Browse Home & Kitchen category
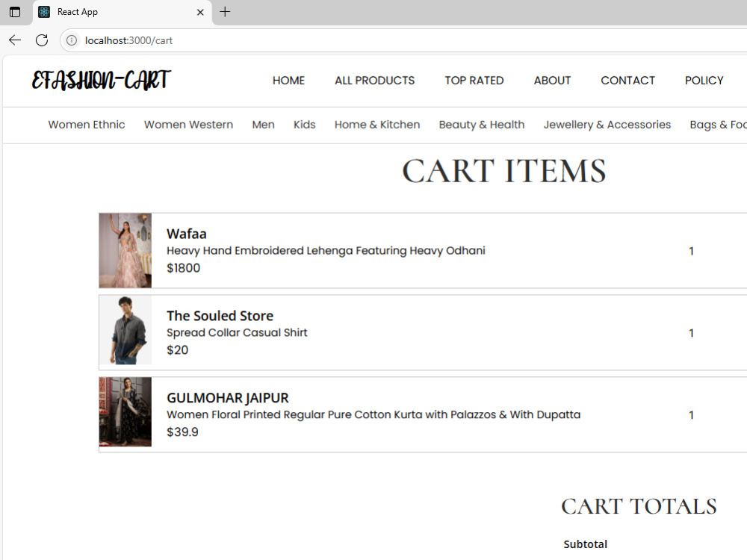 [376, 125]
